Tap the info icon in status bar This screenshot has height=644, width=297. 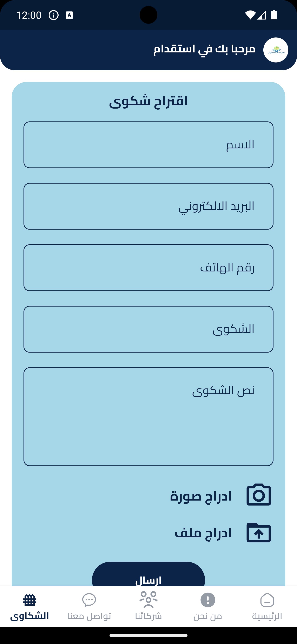[x=53, y=15]
